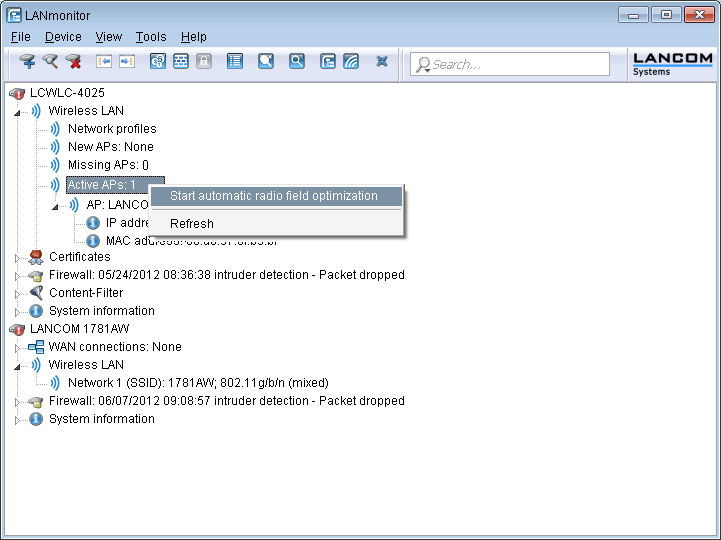Click the LANCOM Systems logo

(673, 64)
